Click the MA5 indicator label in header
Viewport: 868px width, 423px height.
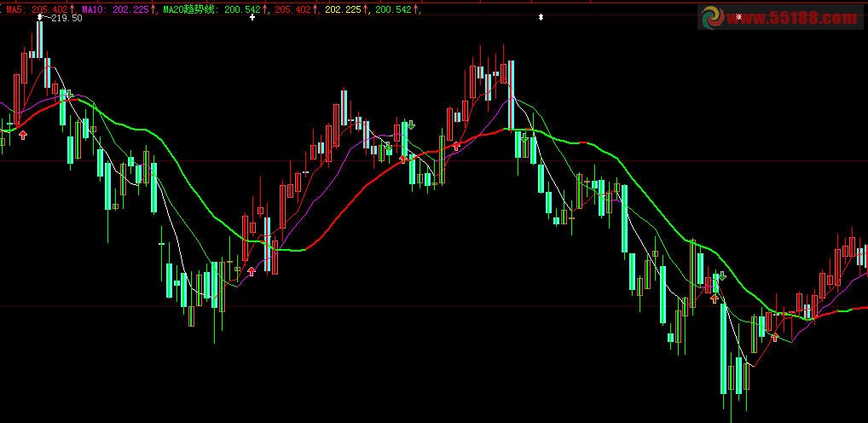point(16,9)
